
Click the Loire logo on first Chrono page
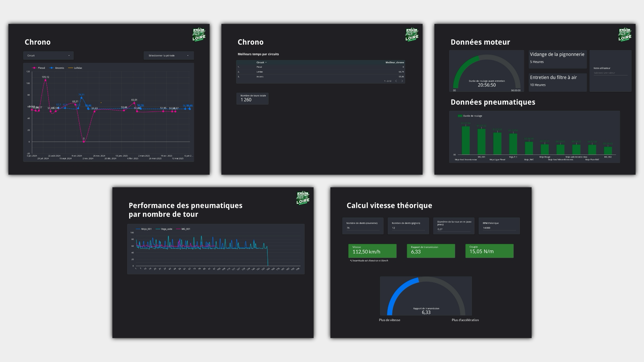pos(199,35)
